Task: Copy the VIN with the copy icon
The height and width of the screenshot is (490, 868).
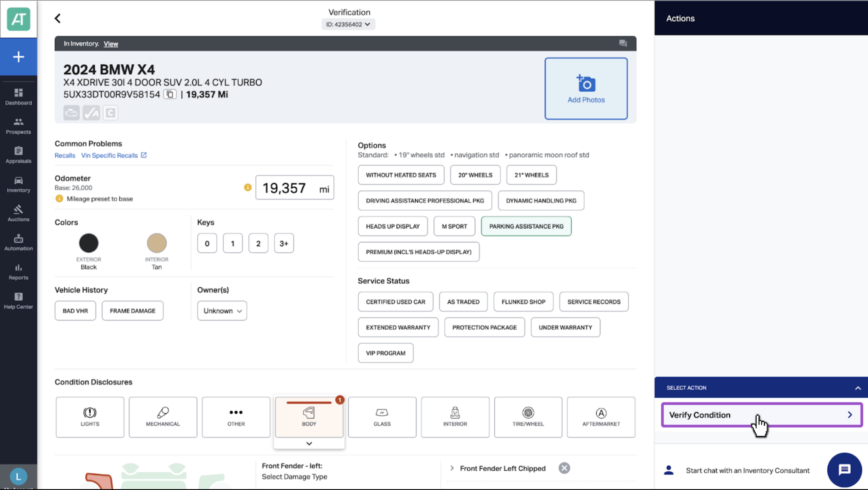Action: pyautogui.click(x=170, y=94)
